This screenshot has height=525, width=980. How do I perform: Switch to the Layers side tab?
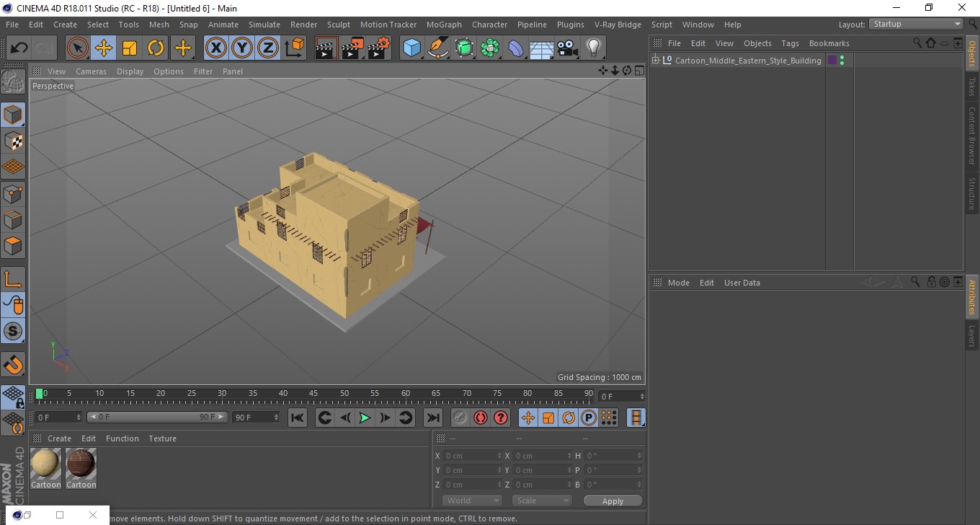972,336
